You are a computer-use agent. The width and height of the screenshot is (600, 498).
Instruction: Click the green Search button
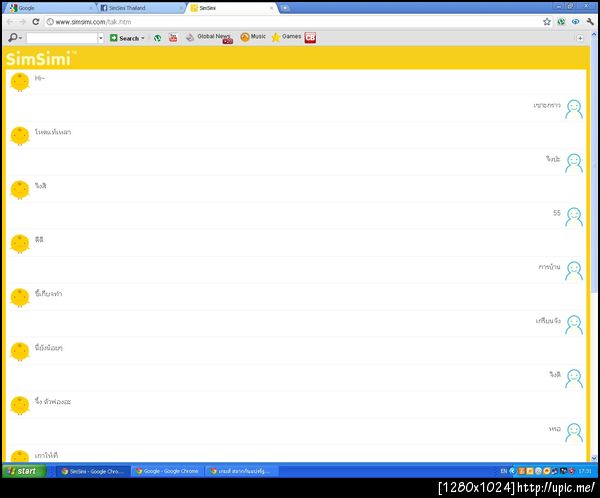(124, 38)
